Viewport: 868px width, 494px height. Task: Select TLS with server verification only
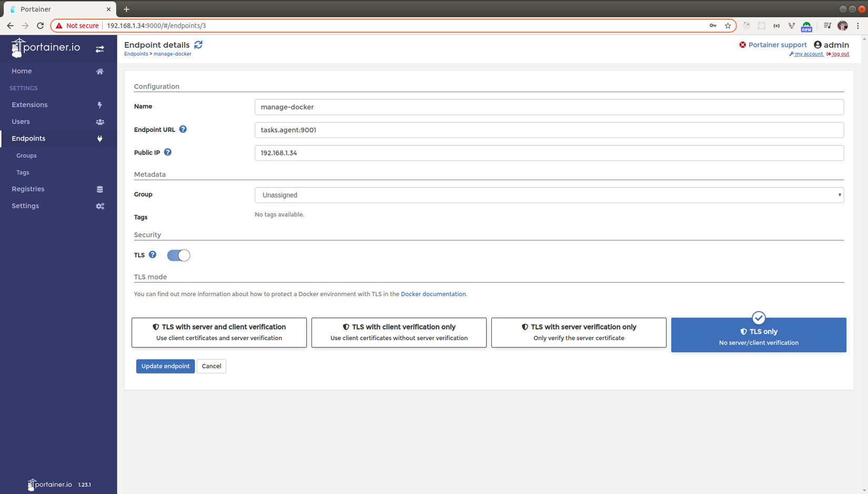(x=579, y=332)
